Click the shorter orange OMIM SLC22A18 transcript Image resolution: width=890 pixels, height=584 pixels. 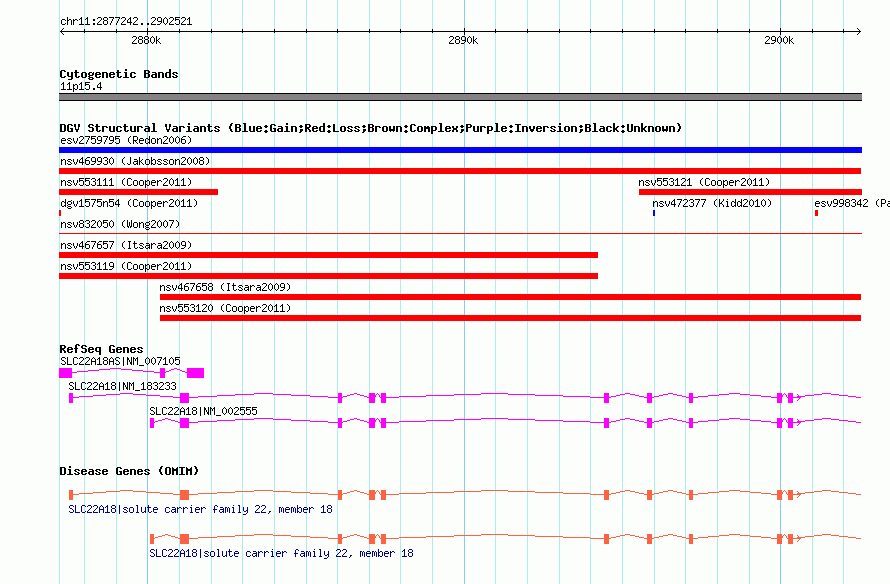[505, 539]
